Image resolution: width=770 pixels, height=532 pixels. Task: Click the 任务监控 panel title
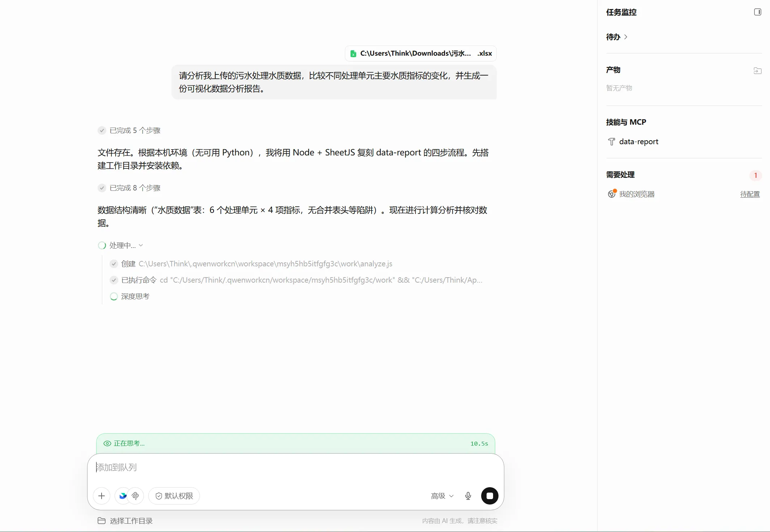(x=621, y=12)
